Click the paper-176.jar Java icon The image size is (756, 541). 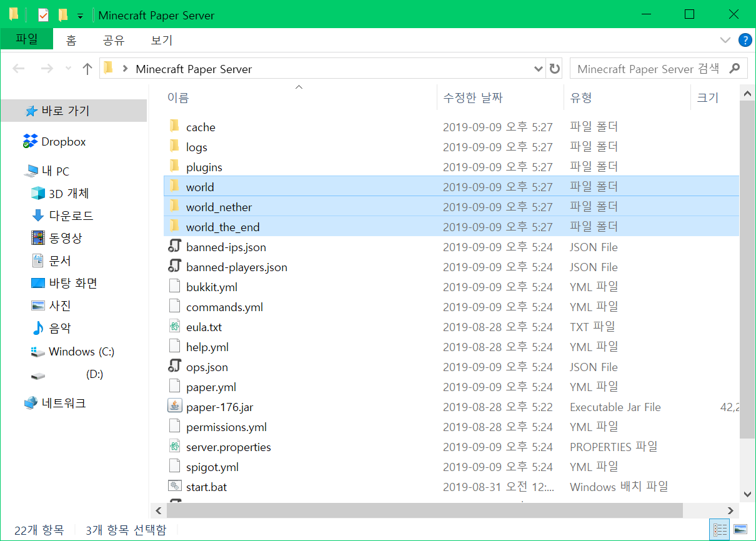point(174,407)
